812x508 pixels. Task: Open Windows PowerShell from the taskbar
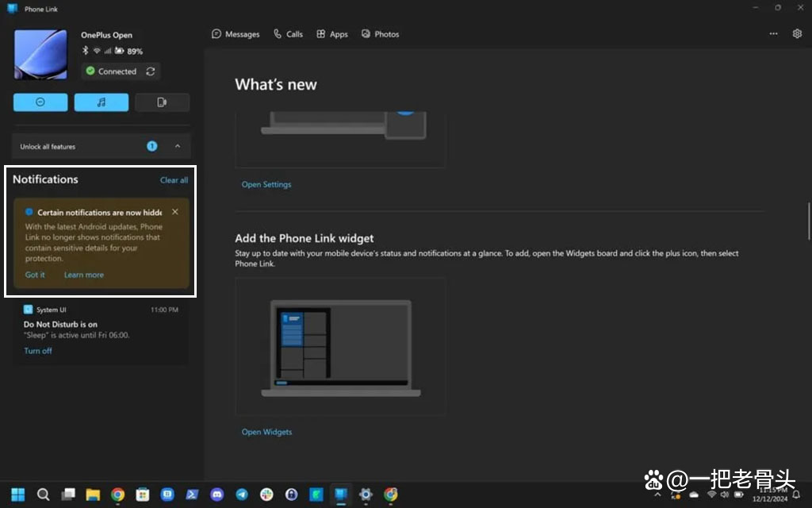click(192, 495)
